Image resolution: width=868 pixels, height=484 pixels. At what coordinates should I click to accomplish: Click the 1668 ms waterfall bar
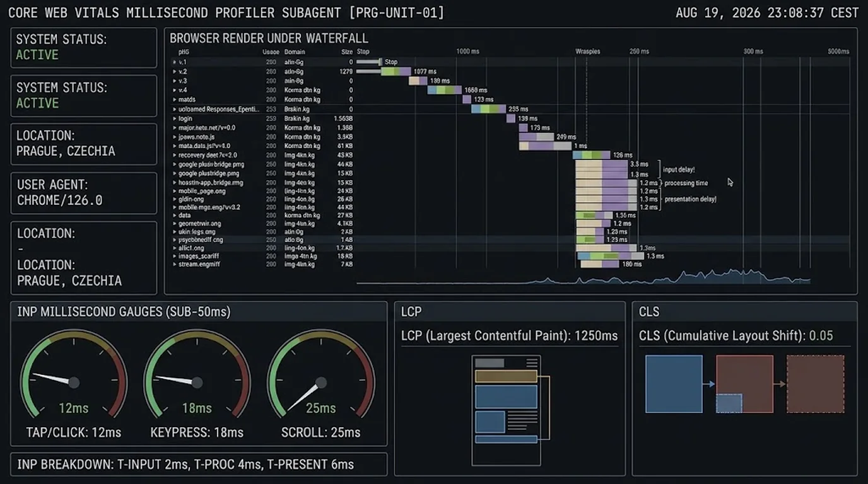coord(445,90)
